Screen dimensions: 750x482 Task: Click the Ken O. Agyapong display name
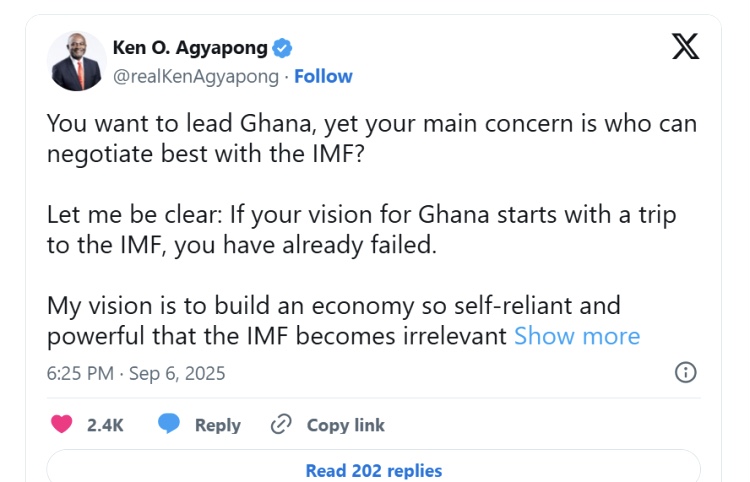(x=190, y=48)
